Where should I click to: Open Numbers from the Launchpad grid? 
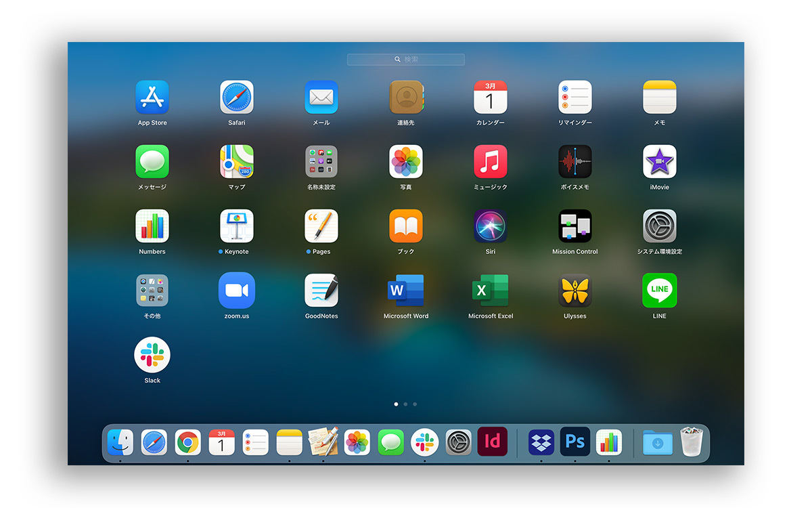152,226
